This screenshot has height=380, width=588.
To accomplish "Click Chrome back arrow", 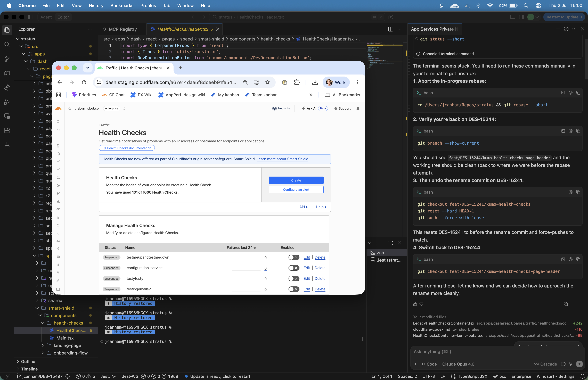I will point(60,82).
